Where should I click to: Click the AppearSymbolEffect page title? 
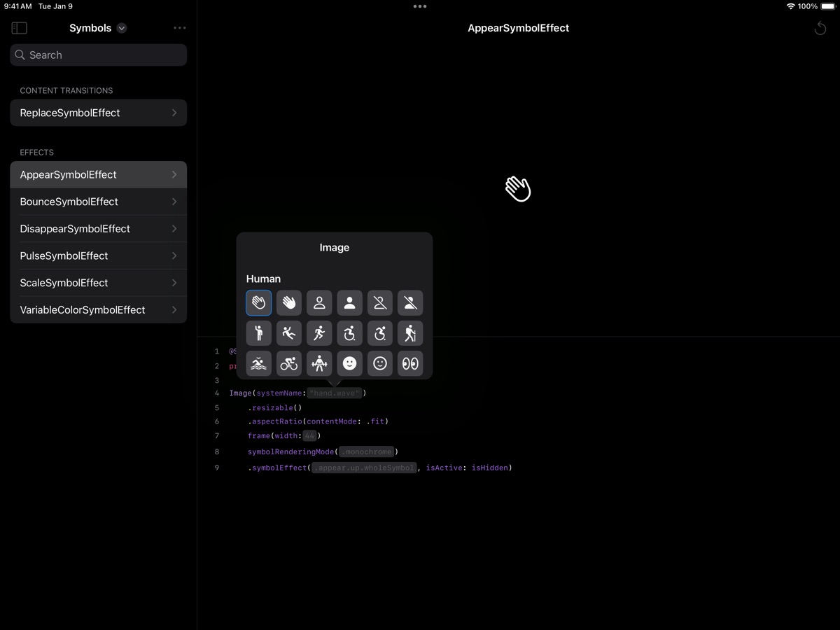519,28
